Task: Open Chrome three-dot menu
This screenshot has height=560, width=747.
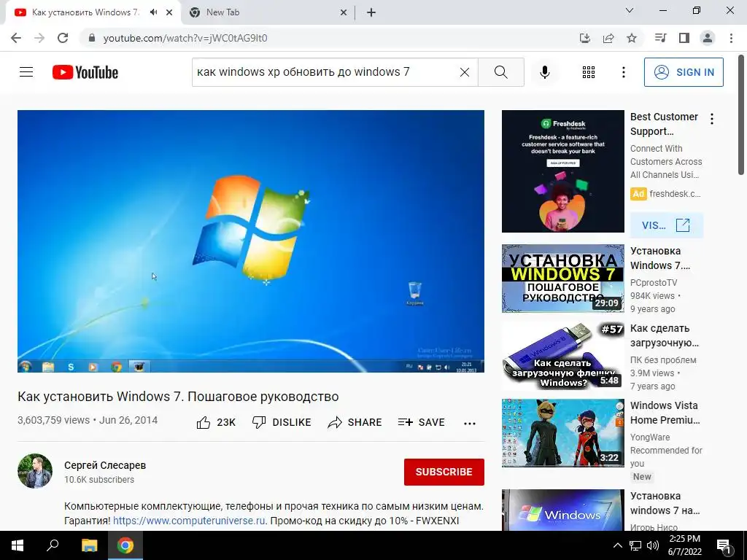Action: coord(731,38)
